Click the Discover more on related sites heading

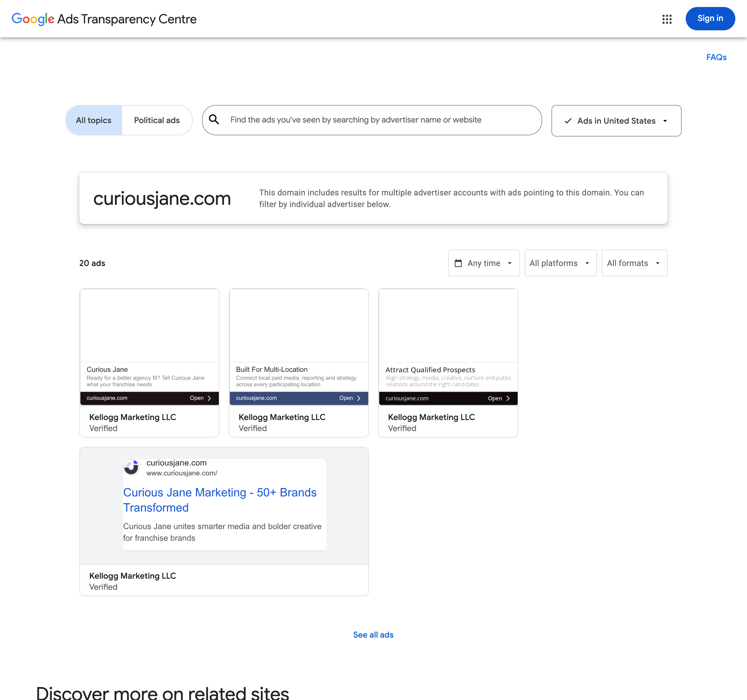[162, 693]
